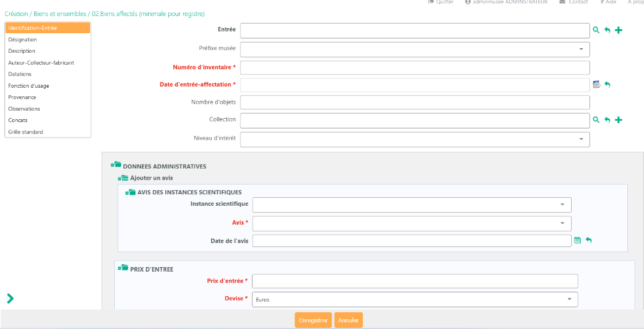Viewport: 644px width, 329px height.
Task: Select Désignation in the left menu
Action: [x=22, y=40]
